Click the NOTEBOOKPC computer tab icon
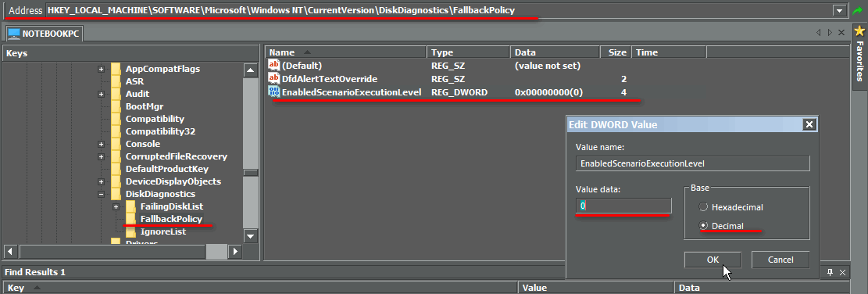The image size is (868, 294). click(x=14, y=33)
